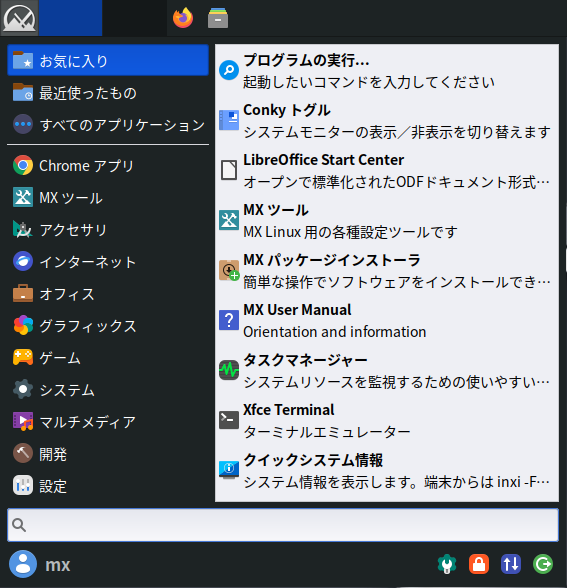Image resolution: width=567 pixels, height=588 pixels.
Task: Select the お気に入り favorites category
Action: [108, 60]
